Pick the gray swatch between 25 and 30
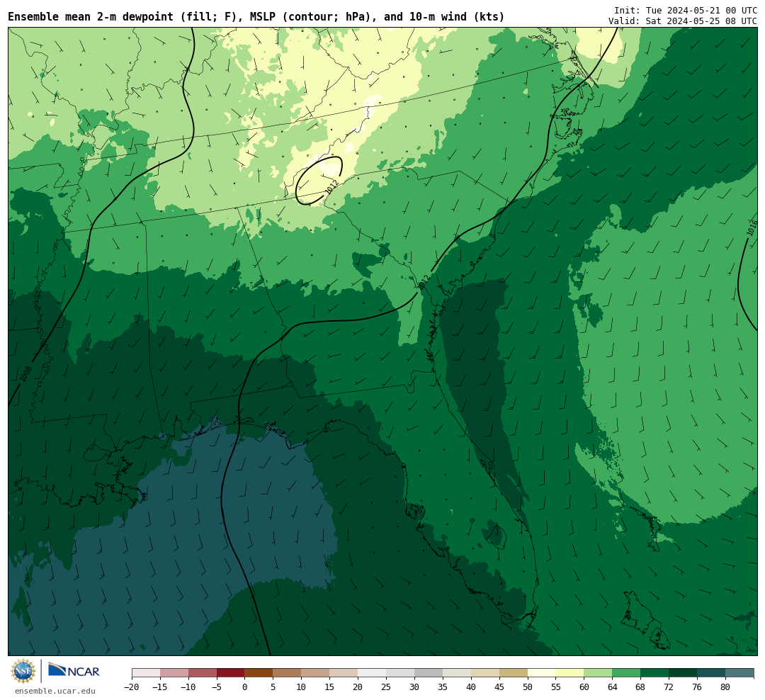The height and width of the screenshot is (700, 765). click(400, 673)
